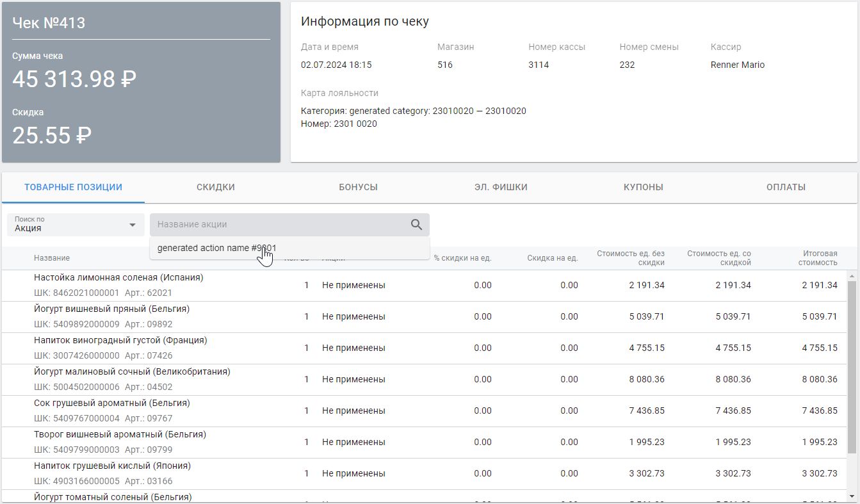The width and height of the screenshot is (860, 504).
Task: Click barcode 'ШК: 4903166000005'
Action: 76,481
